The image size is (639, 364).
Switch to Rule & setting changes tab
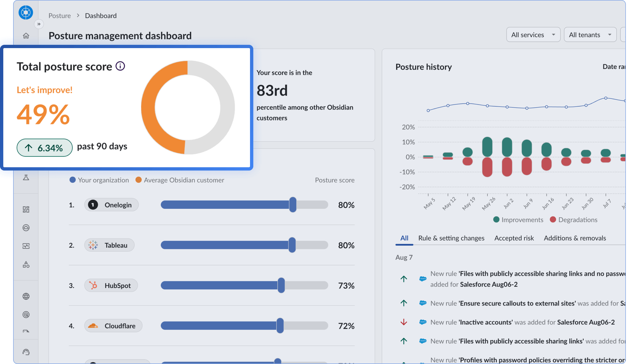click(x=451, y=238)
